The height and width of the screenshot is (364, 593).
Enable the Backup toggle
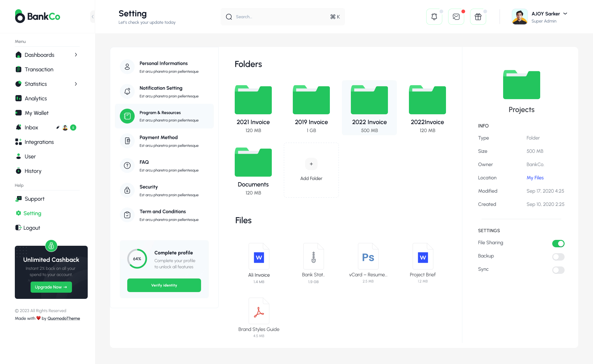click(x=558, y=257)
